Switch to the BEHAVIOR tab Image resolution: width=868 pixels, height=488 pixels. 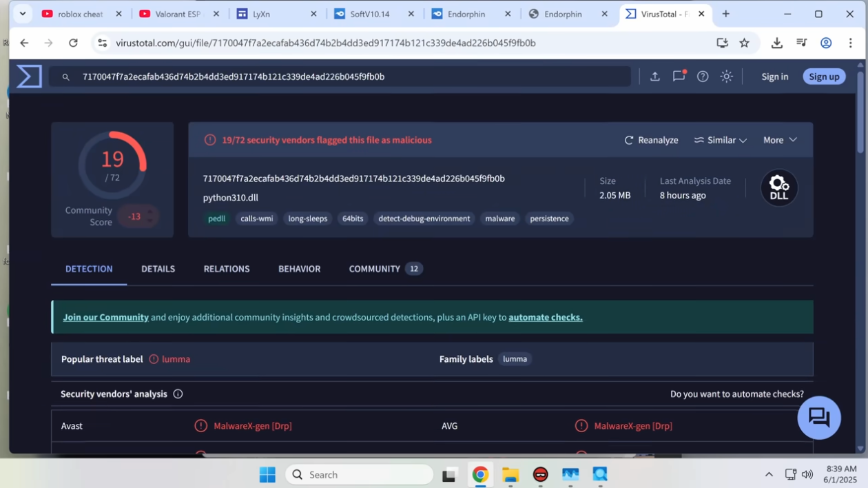pyautogui.click(x=299, y=269)
